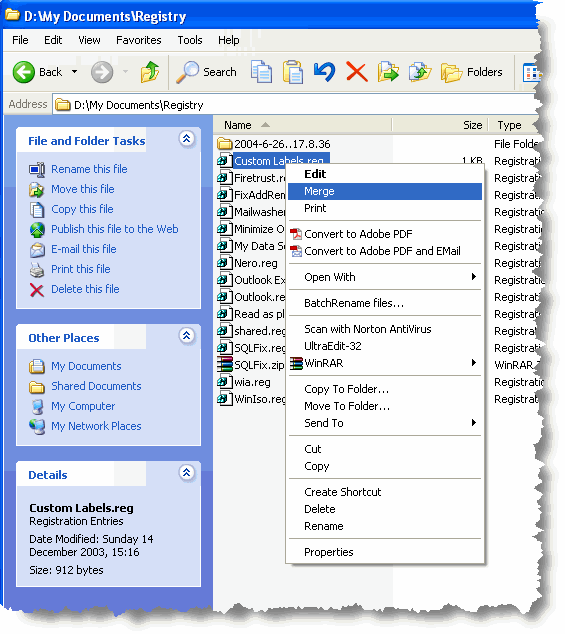Collapse the Other Places panel
The image size is (565, 634).
click(186, 336)
